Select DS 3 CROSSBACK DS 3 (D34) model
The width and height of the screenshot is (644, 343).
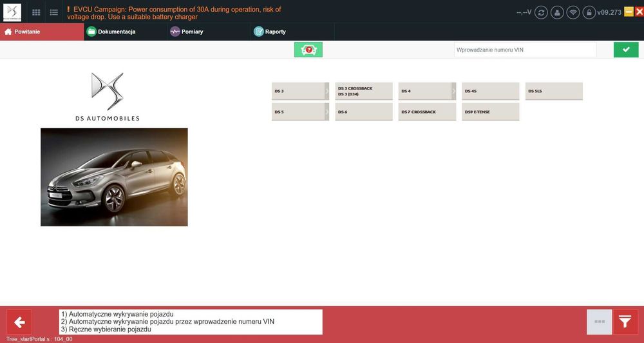click(x=364, y=91)
